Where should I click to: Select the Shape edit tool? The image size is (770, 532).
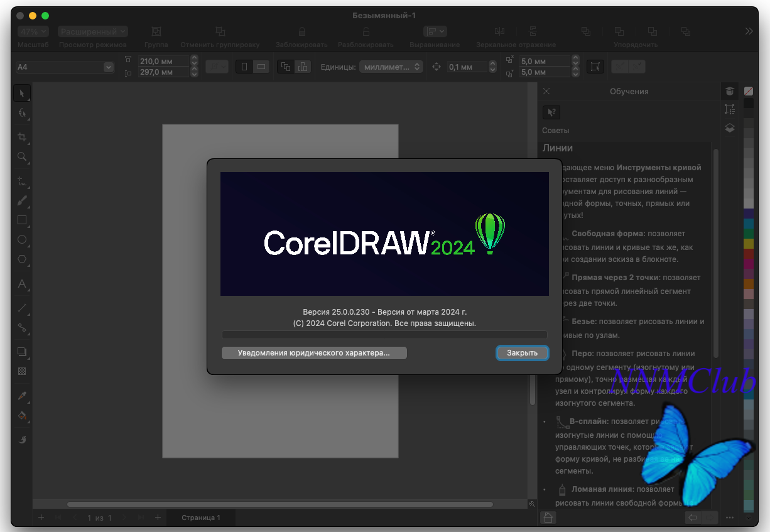pos(22,113)
